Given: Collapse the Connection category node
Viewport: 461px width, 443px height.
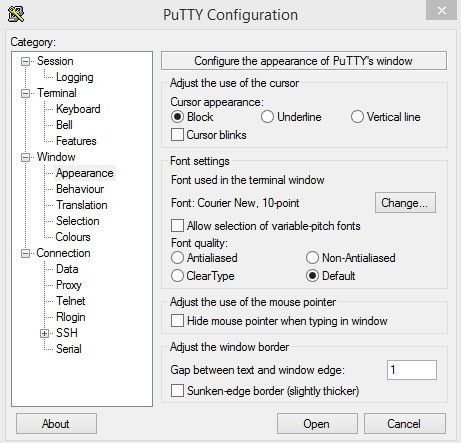Looking at the screenshot, I should (25, 254).
